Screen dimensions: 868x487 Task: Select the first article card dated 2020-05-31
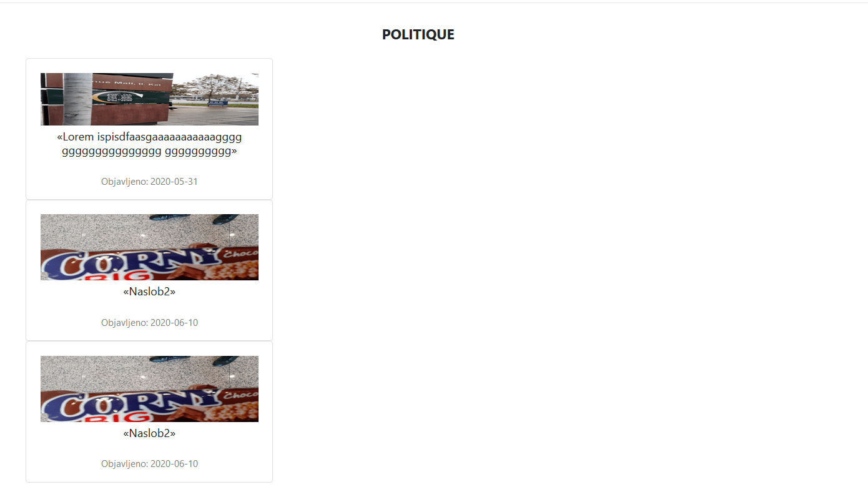(x=149, y=129)
